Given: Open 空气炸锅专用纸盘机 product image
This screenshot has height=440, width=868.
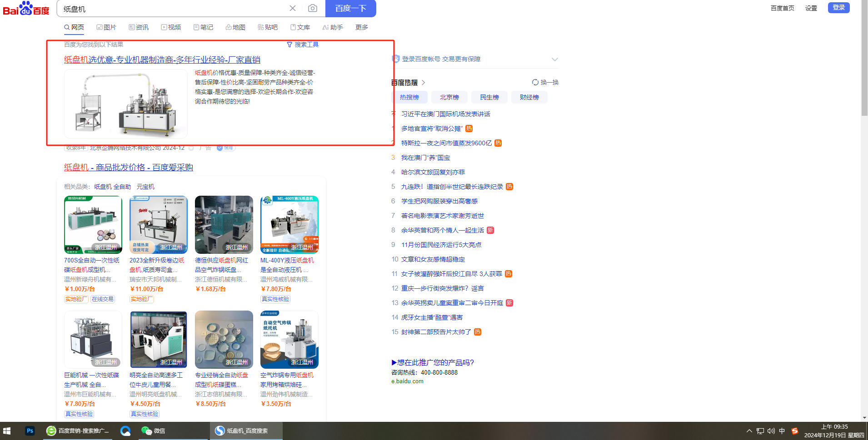Looking at the screenshot, I should pos(289,340).
